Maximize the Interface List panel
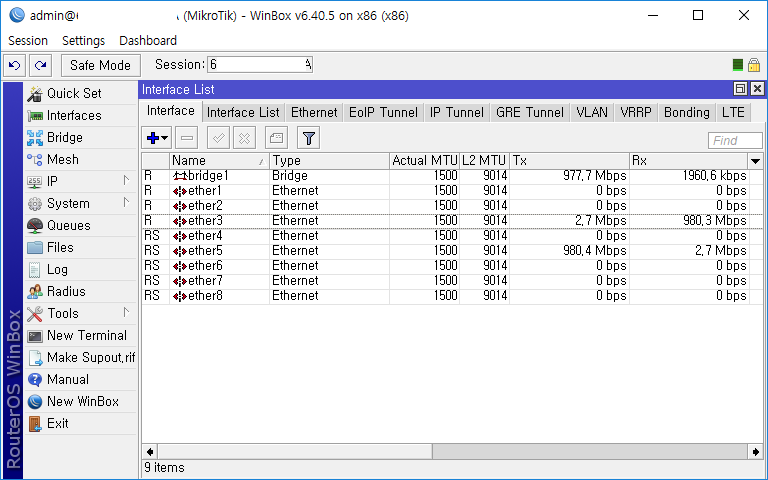This screenshot has height=480, width=768. (741, 89)
